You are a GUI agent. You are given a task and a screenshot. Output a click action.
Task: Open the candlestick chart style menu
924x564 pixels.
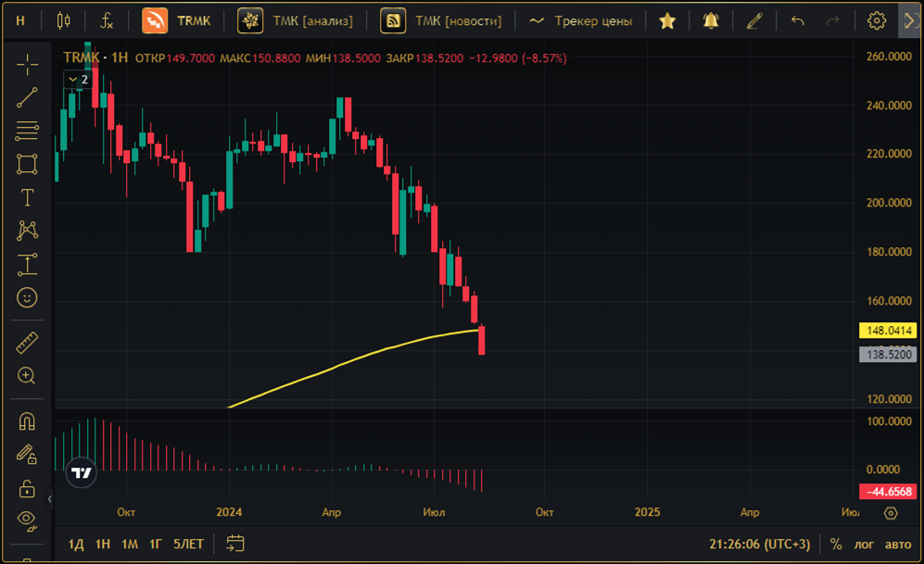64,21
